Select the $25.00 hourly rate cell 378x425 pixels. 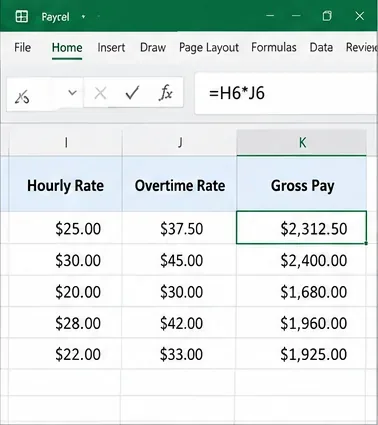coord(66,228)
